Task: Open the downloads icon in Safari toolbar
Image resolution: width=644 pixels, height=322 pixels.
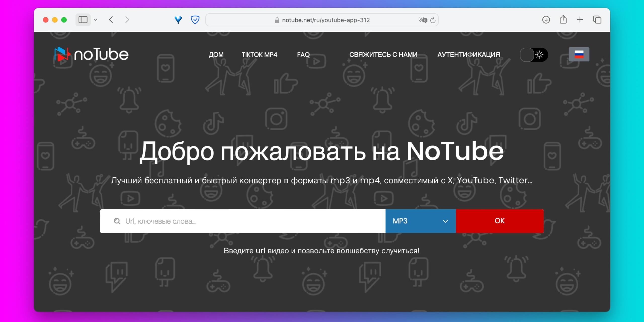Action: coord(546,20)
